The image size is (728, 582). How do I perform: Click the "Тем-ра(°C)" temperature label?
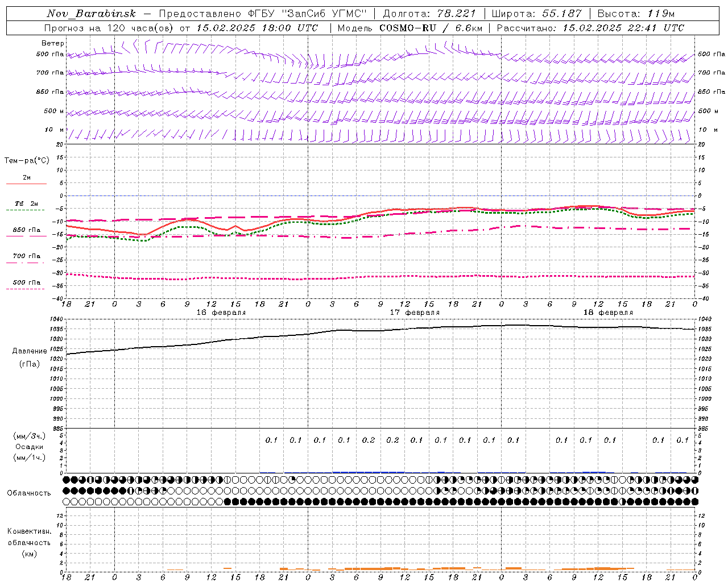[27, 161]
